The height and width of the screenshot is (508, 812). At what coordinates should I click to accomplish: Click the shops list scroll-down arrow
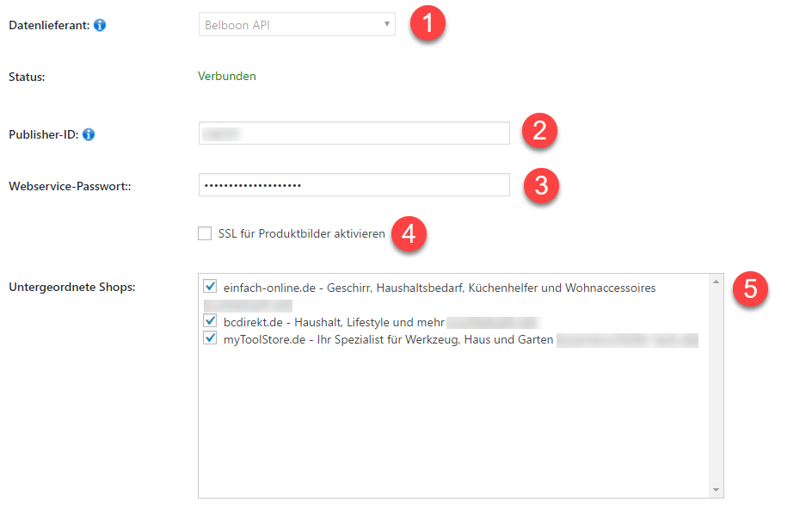pyautogui.click(x=717, y=490)
